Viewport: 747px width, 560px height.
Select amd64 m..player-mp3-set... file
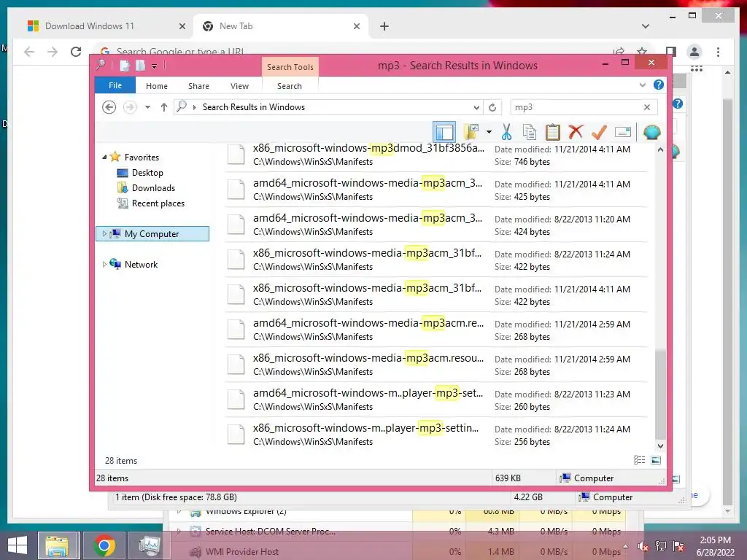pos(436,400)
